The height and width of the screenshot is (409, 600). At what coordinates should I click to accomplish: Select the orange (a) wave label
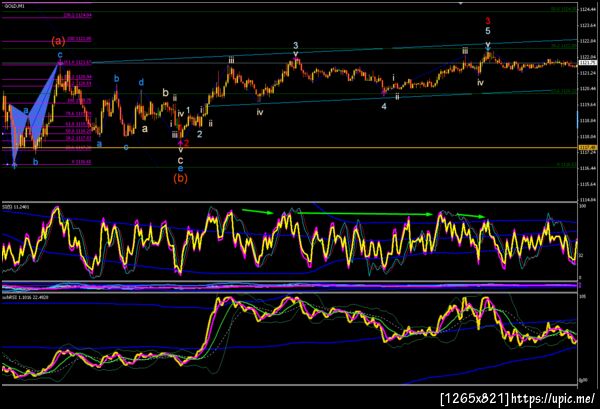59,41
